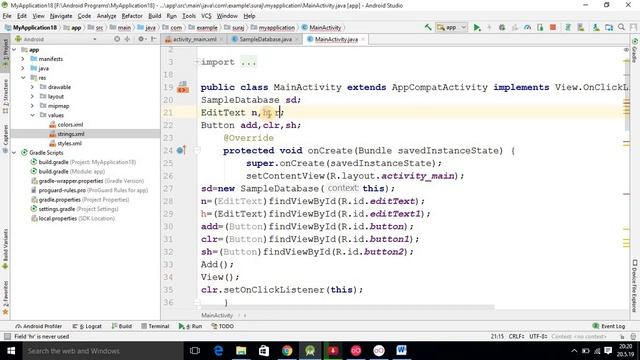Run the app with green play icon
Image resolution: width=640 pixels, height=360 pixels.
click(x=476, y=27)
